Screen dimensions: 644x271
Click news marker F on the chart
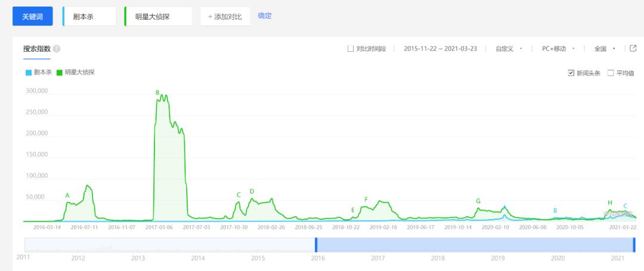click(366, 199)
